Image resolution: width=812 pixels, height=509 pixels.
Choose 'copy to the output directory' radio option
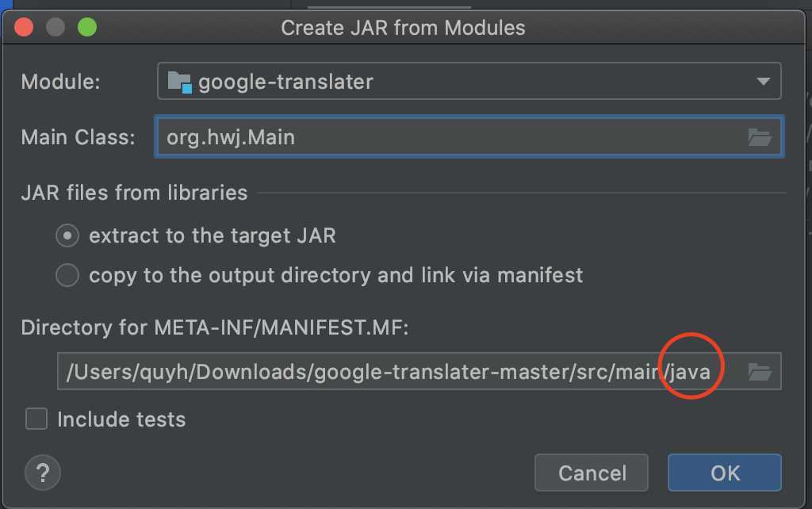(x=67, y=275)
